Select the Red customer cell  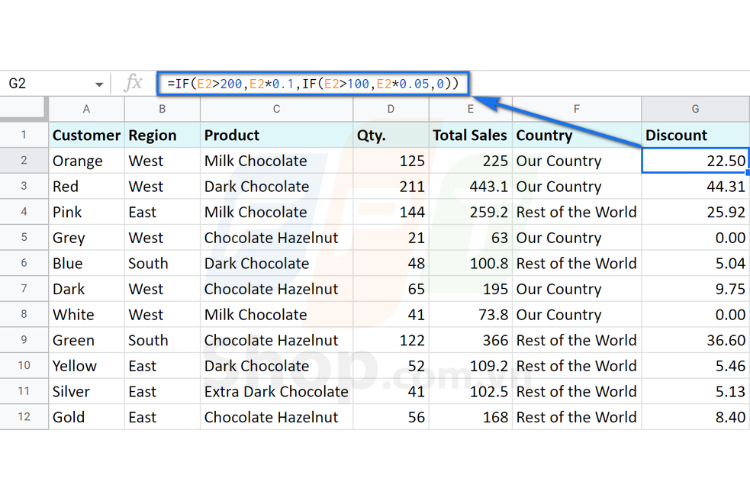tap(87, 186)
